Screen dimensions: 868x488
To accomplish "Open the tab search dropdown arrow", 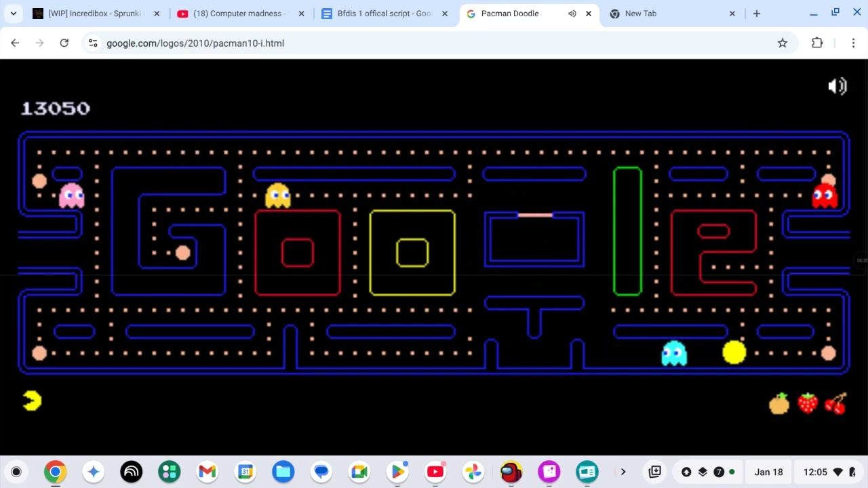I will 13,14.
